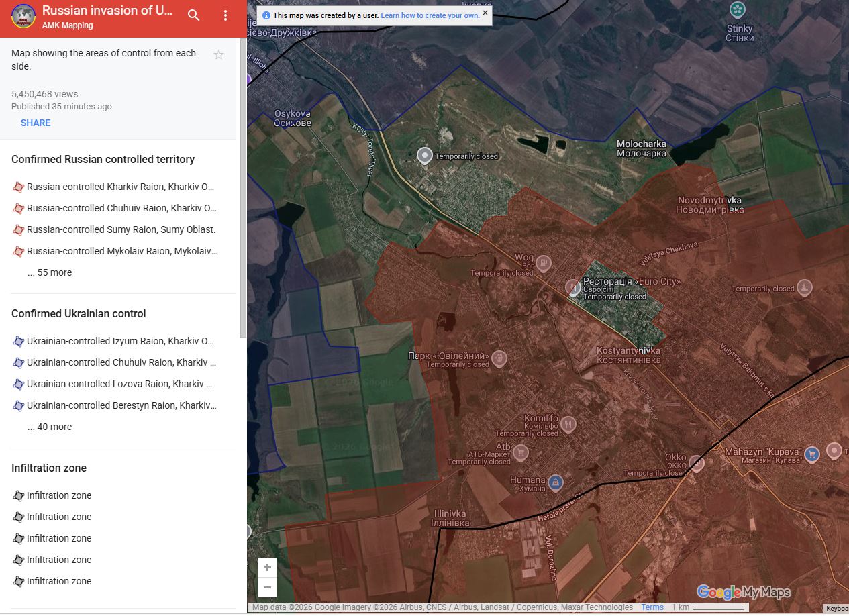Click the Mahazyn Kupava shop marker

point(812,454)
